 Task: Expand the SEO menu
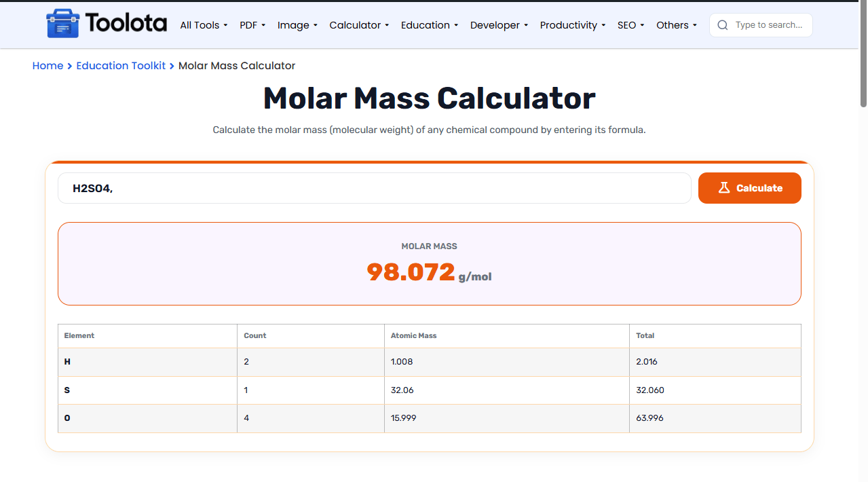click(x=630, y=25)
